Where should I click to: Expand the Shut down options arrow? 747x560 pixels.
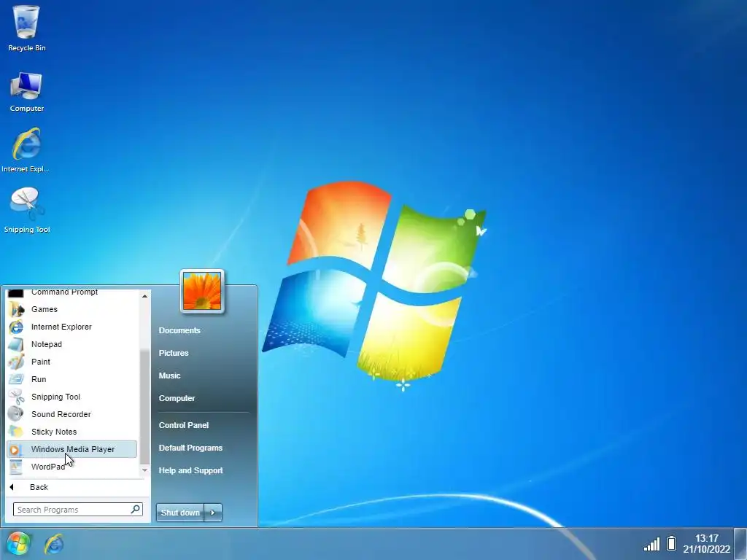click(x=213, y=513)
